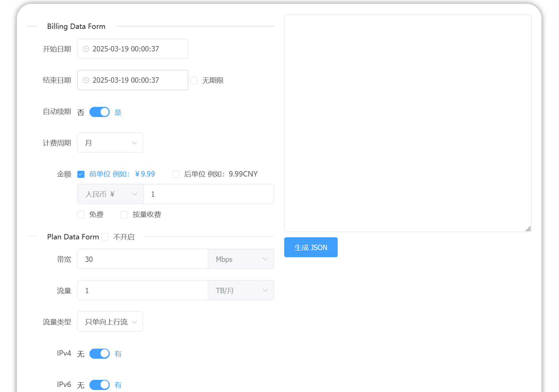Open the 计费周期 dropdown
The height and width of the screenshot is (392, 559).
tap(110, 143)
